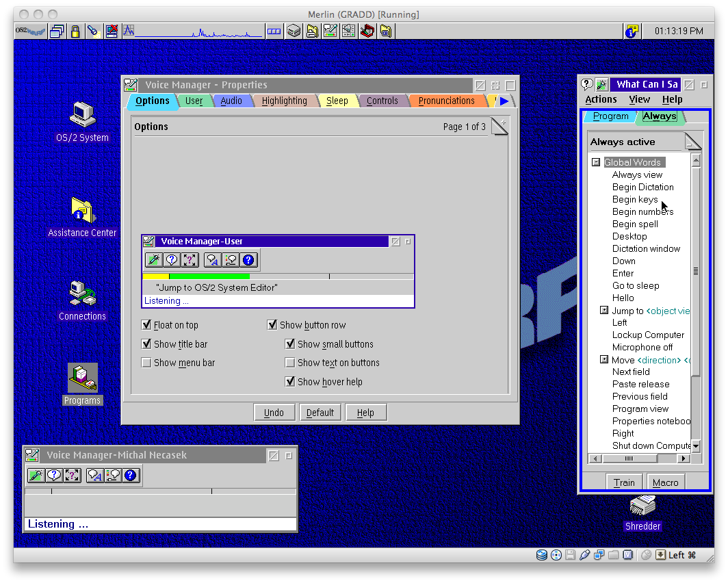Click the dictation speech-bubble A button in Voice Manager-User

tap(212, 260)
